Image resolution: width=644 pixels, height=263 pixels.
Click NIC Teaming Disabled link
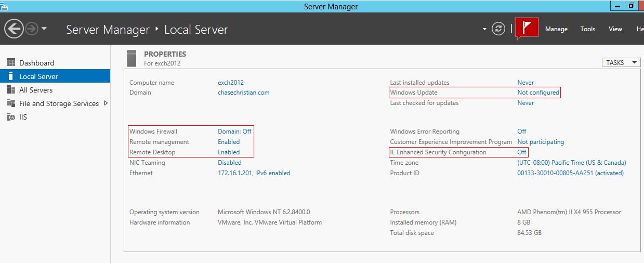click(x=230, y=163)
